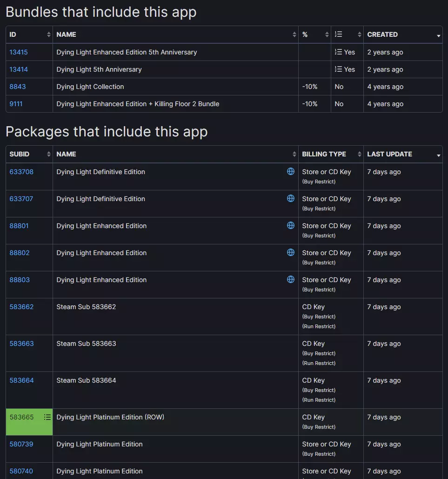Viewport: 448px width, 479px height.
Task: Sort bundles by ID column
Action: 29,34
